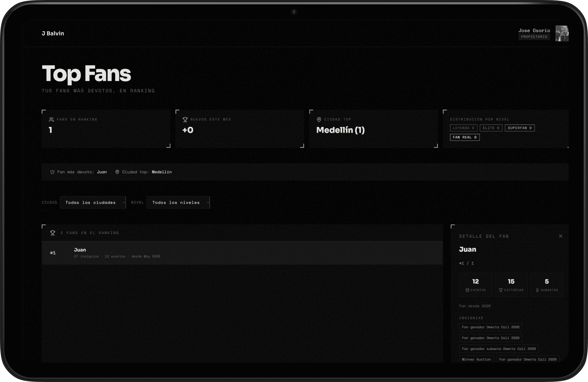Click the PROPIETARIO role badge
The image size is (588, 382).
pos(534,37)
